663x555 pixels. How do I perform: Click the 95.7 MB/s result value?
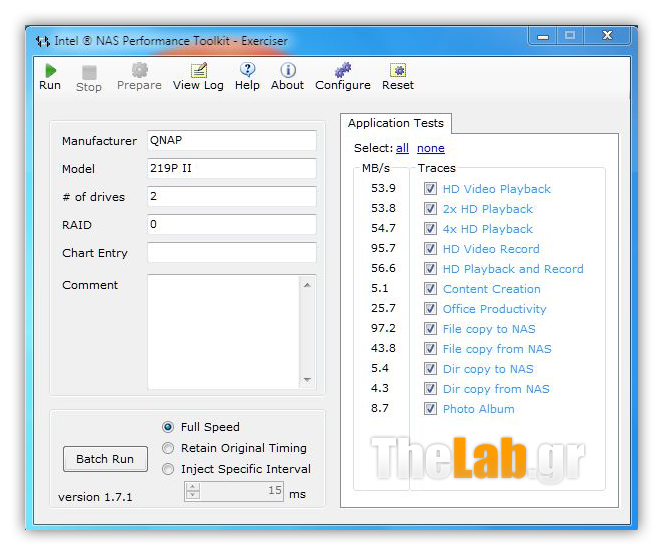coord(383,248)
